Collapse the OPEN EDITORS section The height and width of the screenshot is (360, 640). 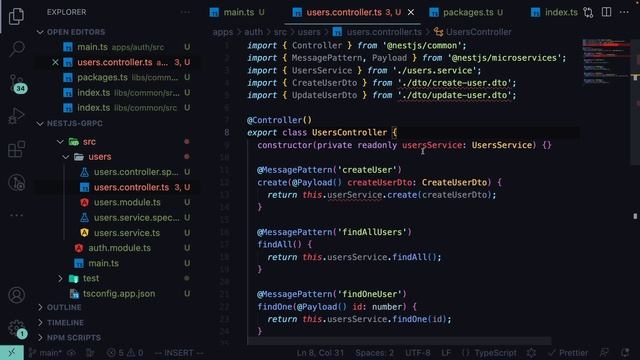(x=76, y=32)
